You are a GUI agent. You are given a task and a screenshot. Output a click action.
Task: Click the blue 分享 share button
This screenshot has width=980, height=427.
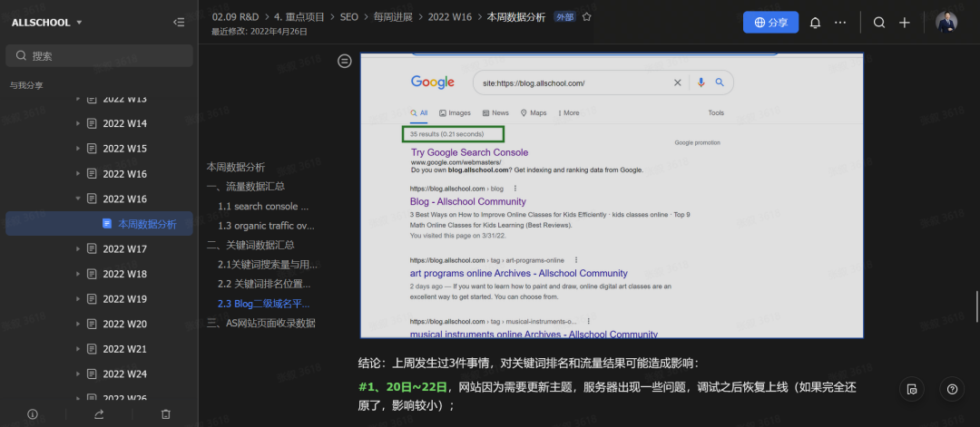[770, 23]
